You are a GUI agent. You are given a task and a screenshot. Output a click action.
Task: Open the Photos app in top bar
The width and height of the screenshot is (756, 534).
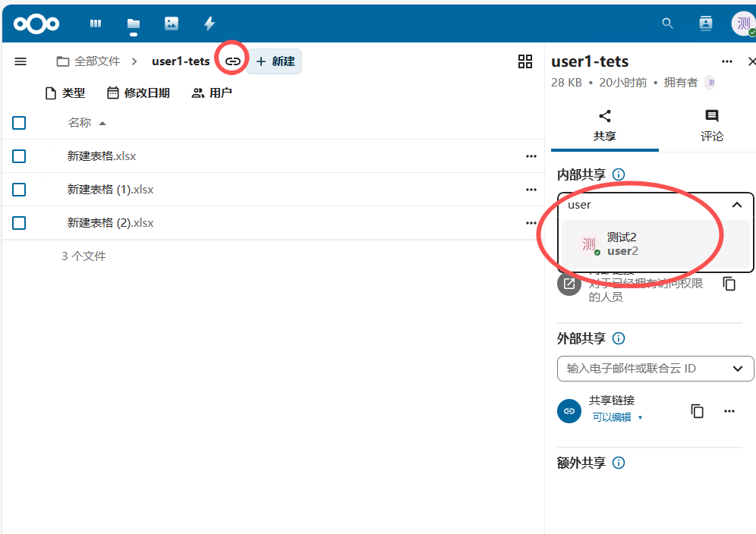coord(172,24)
